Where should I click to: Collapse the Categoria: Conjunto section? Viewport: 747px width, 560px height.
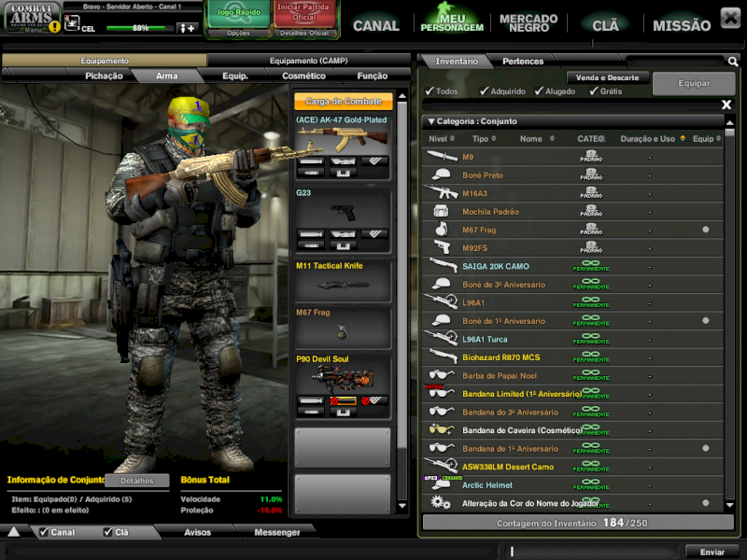tap(431, 121)
